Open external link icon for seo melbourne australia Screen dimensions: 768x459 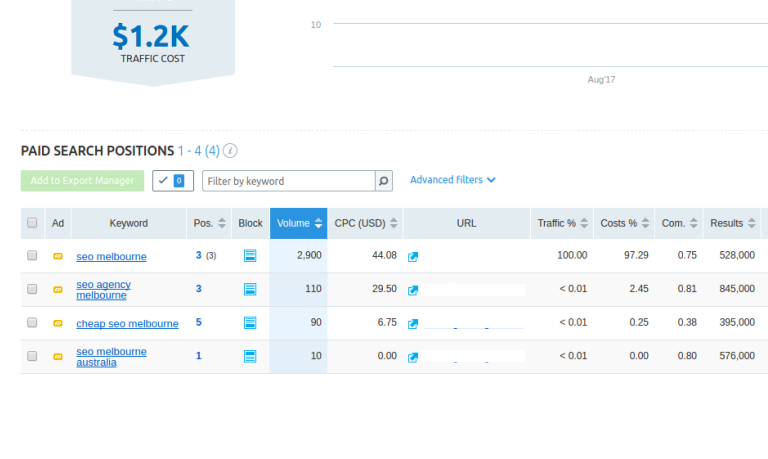pyautogui.click(x=413, y=356)
